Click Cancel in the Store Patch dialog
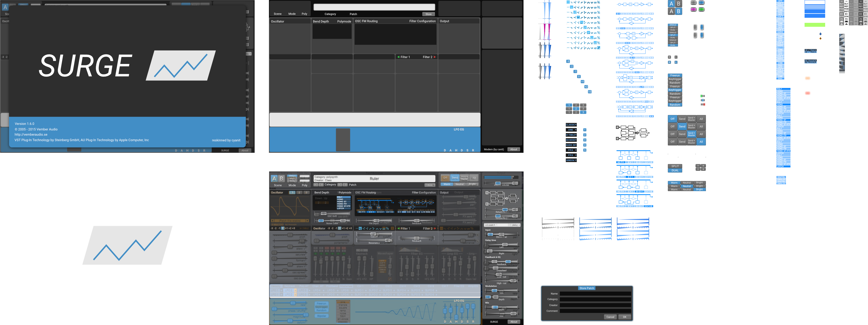The height and width of the screenshot is (325, 868). click(x=610, y=317)
